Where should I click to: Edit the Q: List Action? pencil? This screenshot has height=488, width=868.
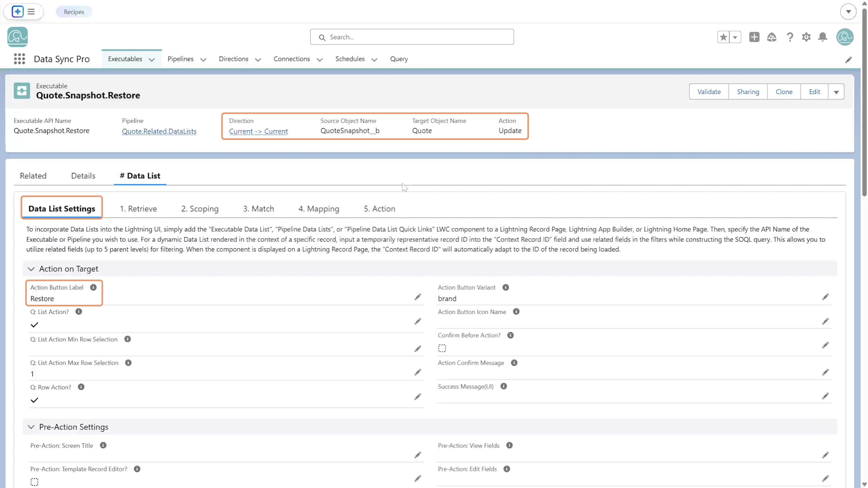(x=418, y=321)
